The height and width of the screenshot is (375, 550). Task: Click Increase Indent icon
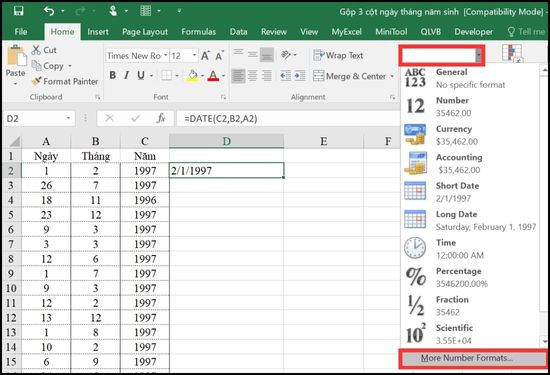(x=300, y=76)
